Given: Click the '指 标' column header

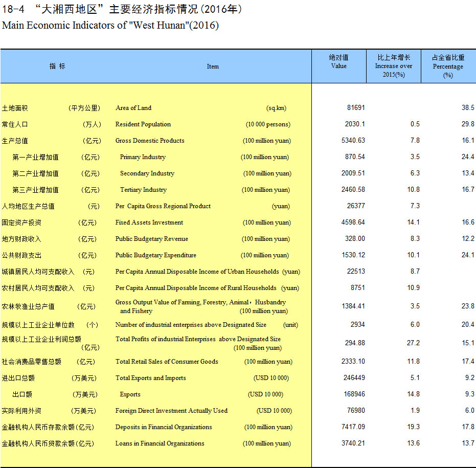Looking at the screenshot, I should tap(57, 66).
